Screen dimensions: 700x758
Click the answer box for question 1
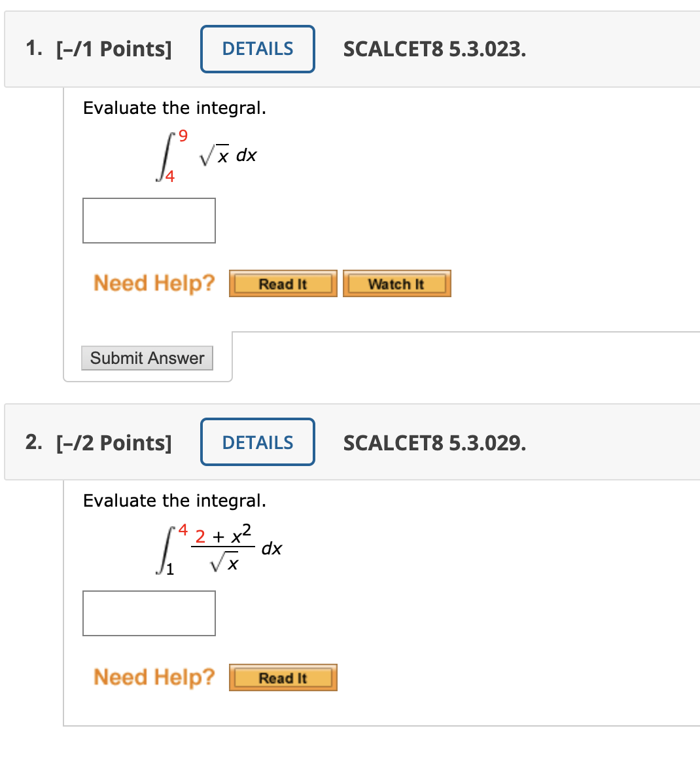click(149, 220)
